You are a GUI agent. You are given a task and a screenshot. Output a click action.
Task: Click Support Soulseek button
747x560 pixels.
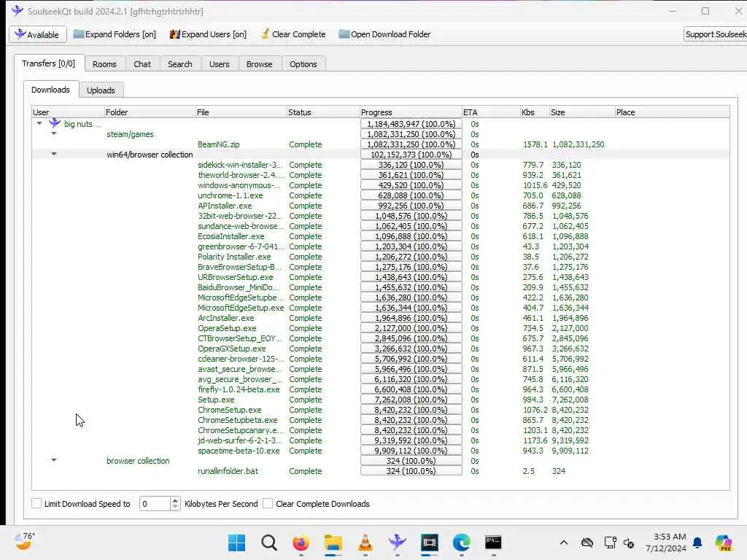(716, 34)
